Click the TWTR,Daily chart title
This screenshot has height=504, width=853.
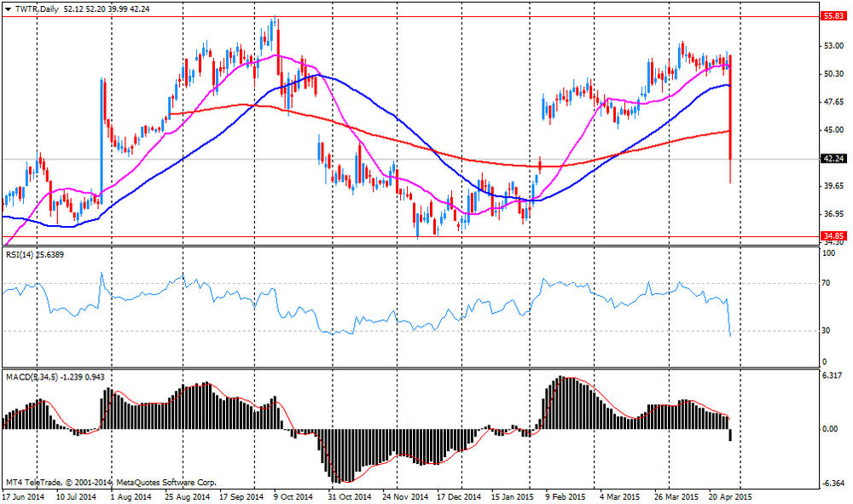click(37, 9)
